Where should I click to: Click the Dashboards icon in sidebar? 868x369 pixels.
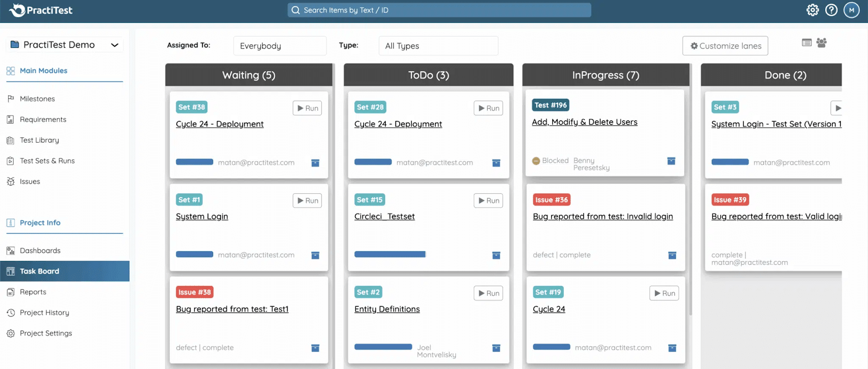click(x=10, y=251)
